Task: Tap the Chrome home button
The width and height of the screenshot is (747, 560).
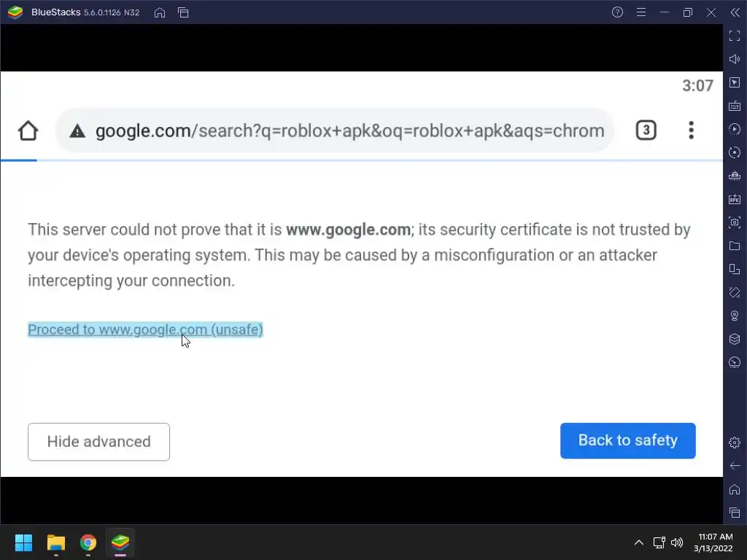Action: (28, 131)
